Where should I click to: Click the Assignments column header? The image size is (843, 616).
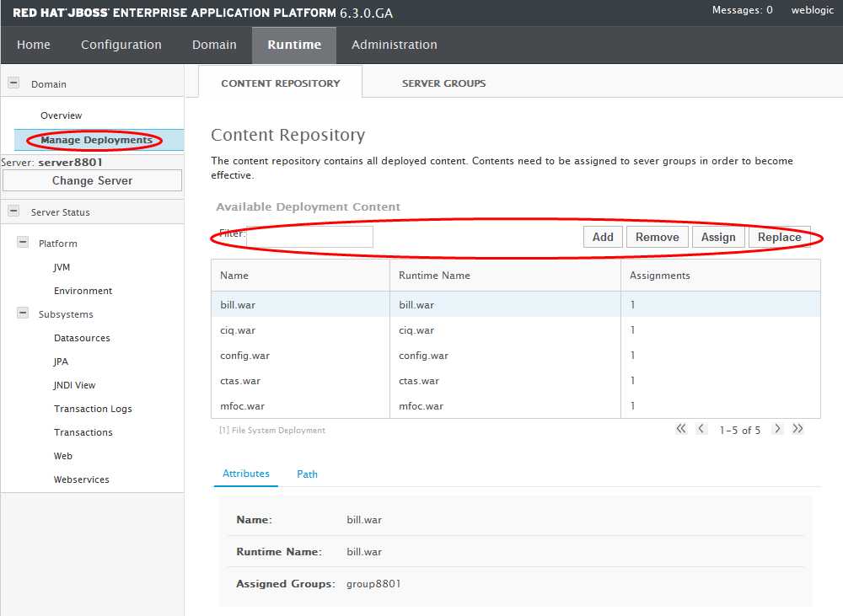pos(721,276)
